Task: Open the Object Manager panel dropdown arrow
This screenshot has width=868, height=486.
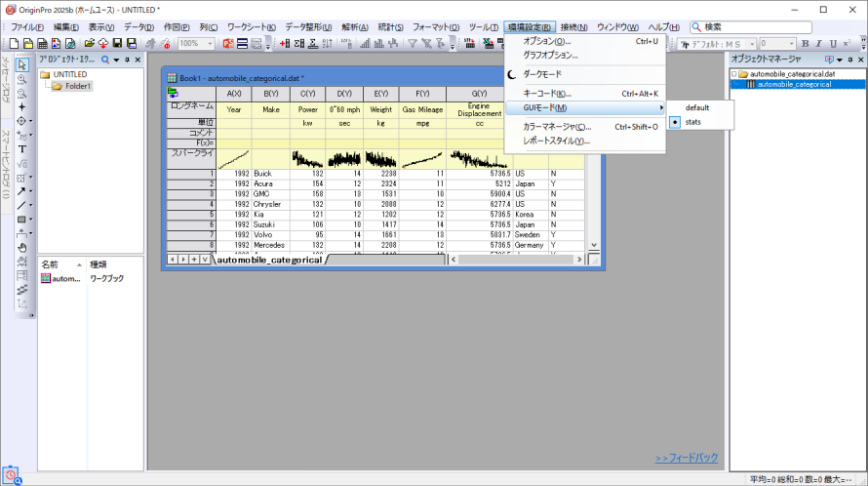Action: [840, 60]
